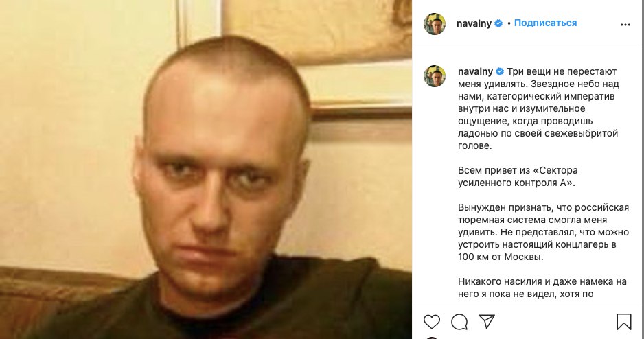Open navalny's profile from the caption username
This screenshot has width=644, height=339.
(475, 71)
